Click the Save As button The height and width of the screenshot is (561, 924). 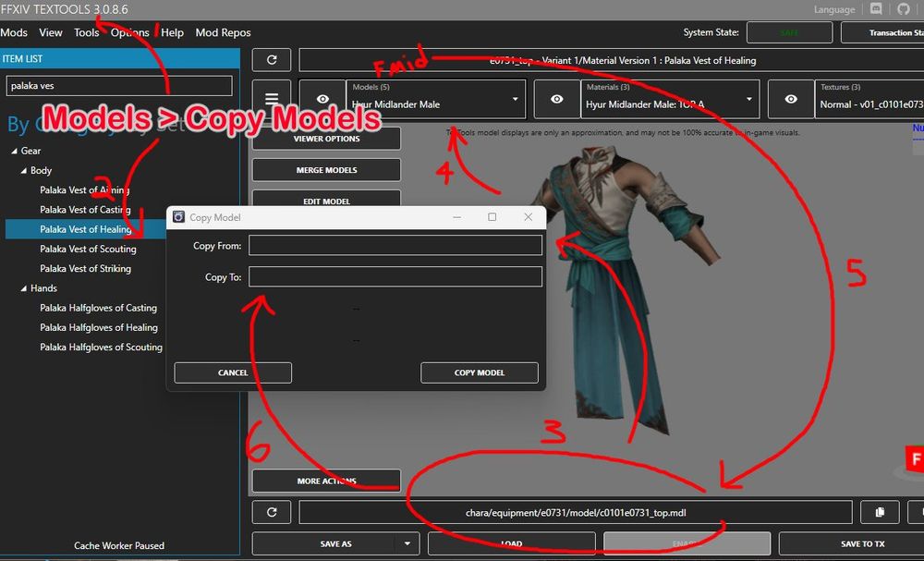pyautogui.click(x=335, y=544)
